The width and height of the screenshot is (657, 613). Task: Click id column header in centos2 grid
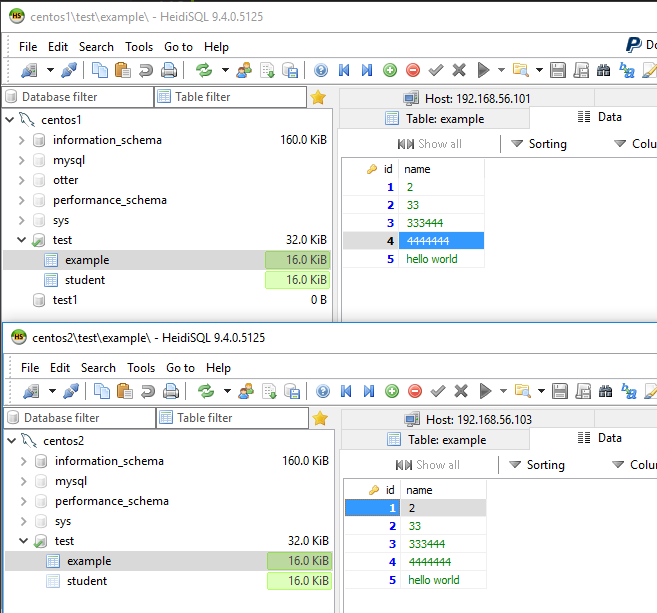pyautogui.click(x=373, y=490)
